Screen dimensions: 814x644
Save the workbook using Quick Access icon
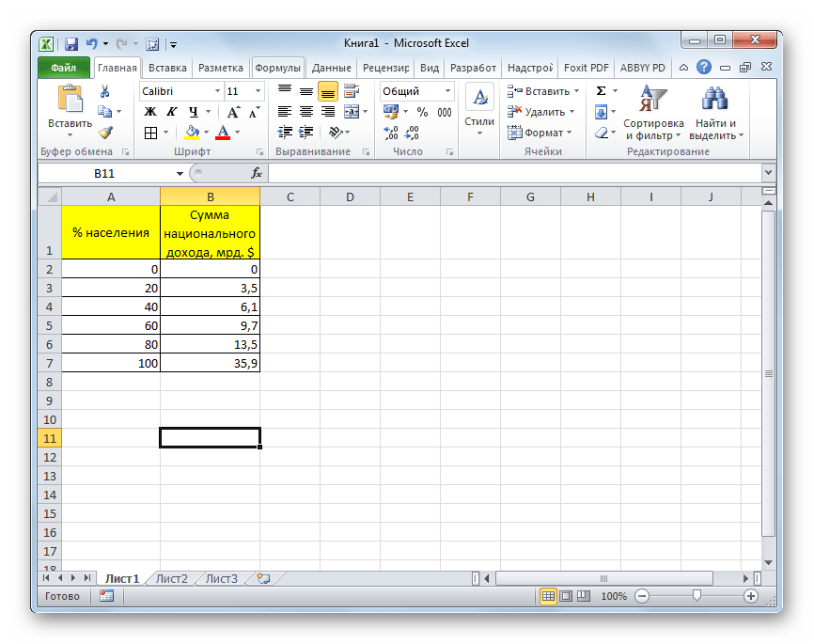(71, 43)
